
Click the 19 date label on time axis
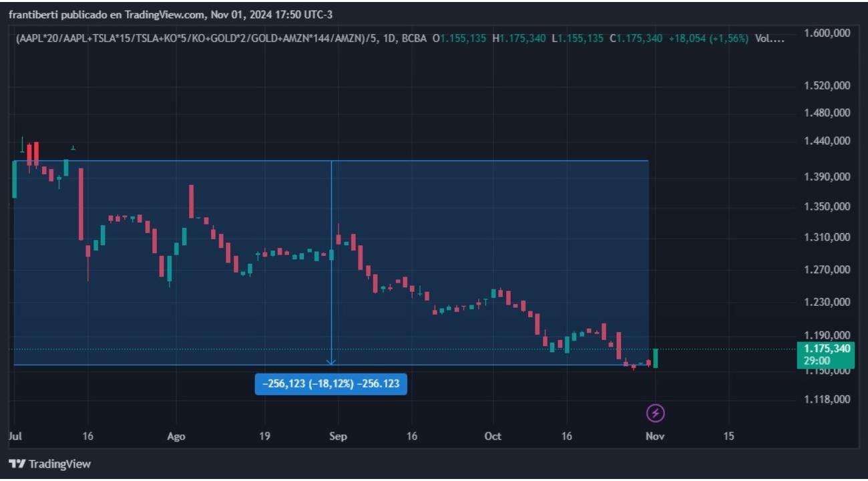pyautogui.click(x=264, y=436)
